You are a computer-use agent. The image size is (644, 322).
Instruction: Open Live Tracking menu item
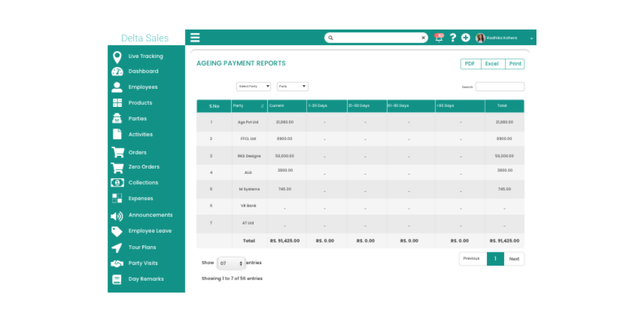pyautogui.click(x=146, y=56)
